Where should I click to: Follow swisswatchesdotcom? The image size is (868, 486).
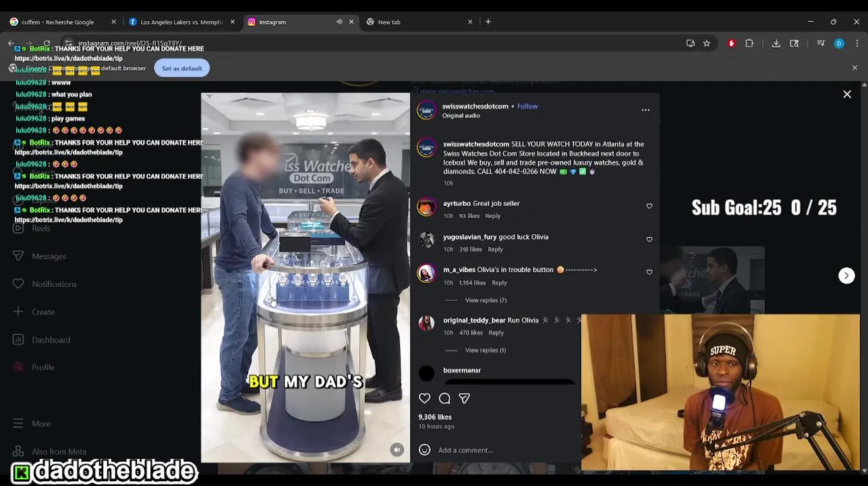pyautogui.click(x=527, y=106)
